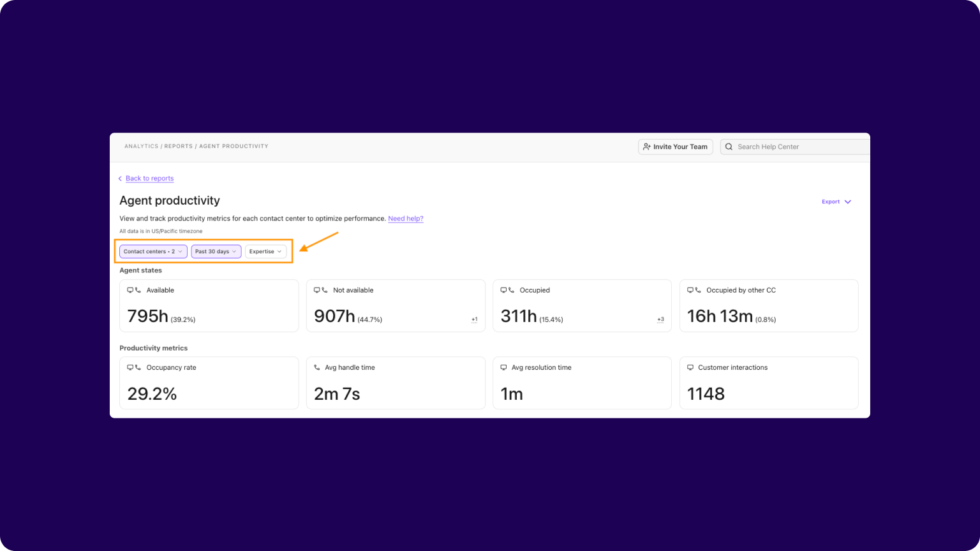
Task: Select the 2m 7s handle time value
Action: [x=337, y=394]
